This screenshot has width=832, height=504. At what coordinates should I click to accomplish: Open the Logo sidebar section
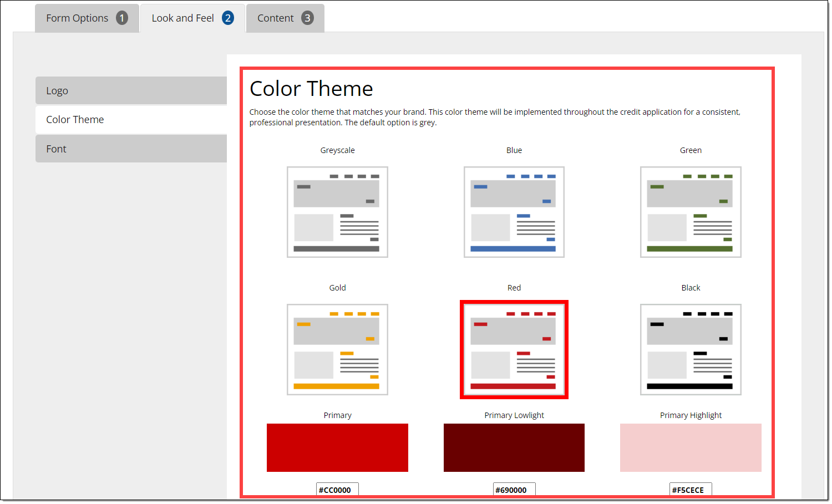tap(131, 90)
